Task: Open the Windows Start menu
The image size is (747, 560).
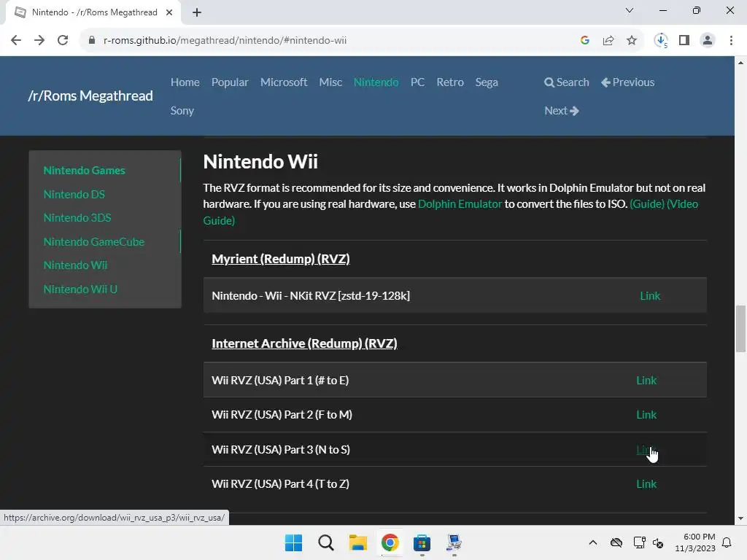Action: point(293,542)
